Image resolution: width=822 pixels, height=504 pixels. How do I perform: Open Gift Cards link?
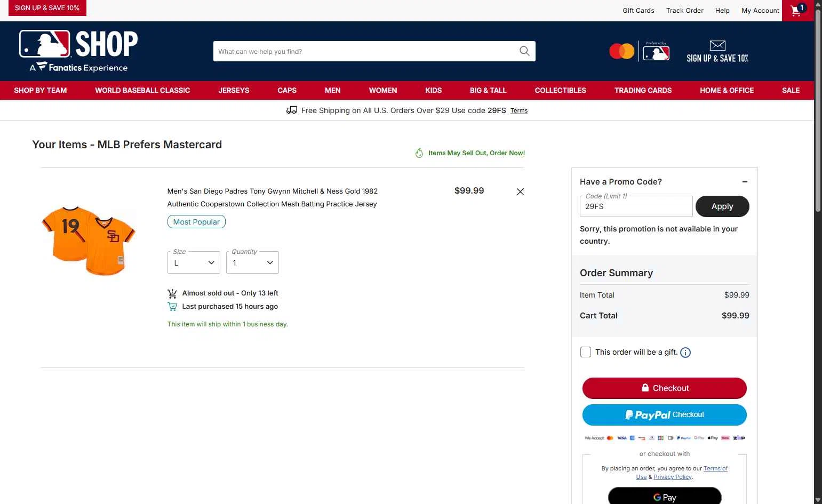point(639,11)
